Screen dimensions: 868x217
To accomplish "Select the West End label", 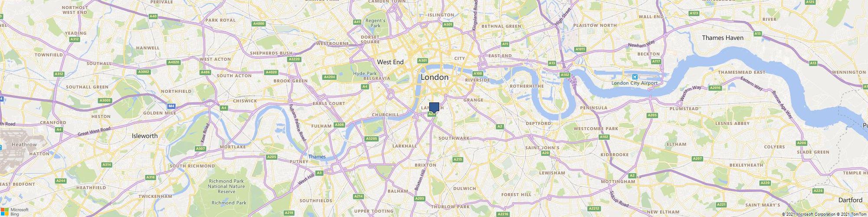I will coord(390,62).
